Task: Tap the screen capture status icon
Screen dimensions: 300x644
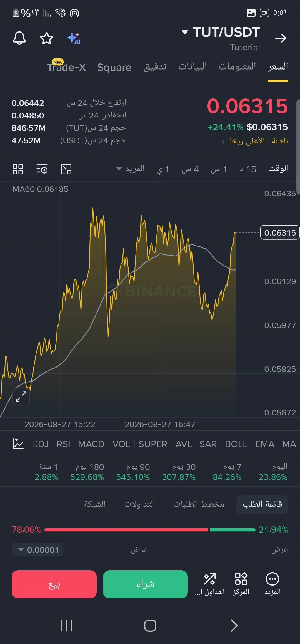Action: click(264, 13)
